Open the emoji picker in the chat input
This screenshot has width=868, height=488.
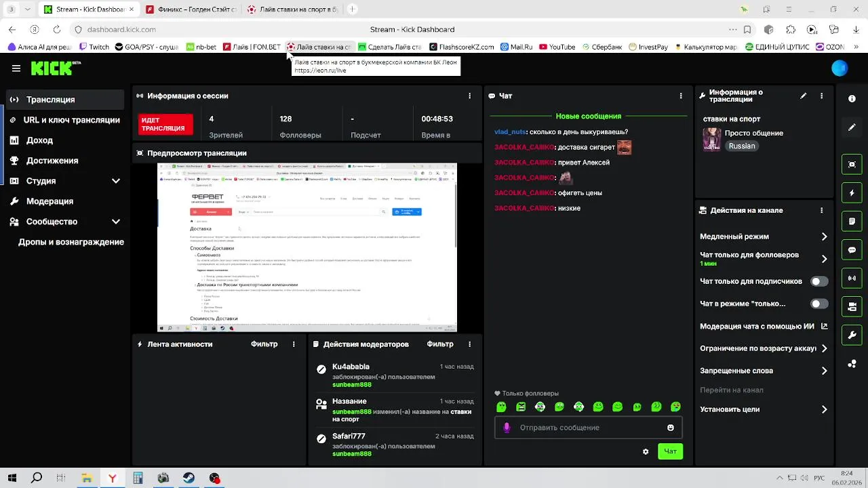click(671, 428)
